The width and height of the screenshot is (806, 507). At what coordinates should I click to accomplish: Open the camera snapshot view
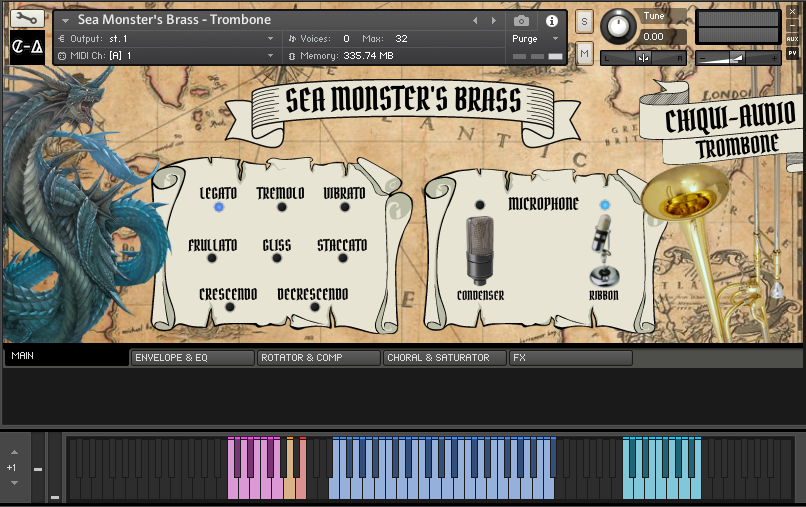pyautogui.click(x=521, y=21)
